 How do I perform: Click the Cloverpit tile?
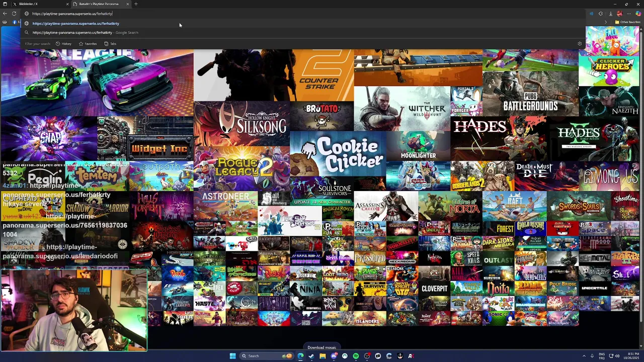(x=434, y=288)
